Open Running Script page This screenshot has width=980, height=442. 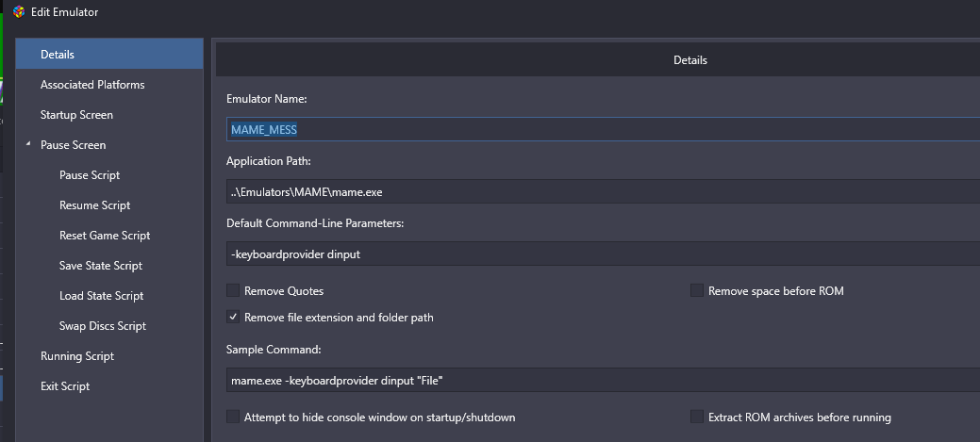(77, 356)
